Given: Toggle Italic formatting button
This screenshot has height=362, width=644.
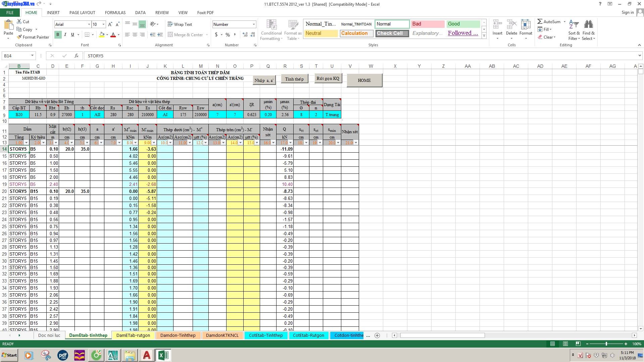Looking at the screenshot, I should coord(65,35).
